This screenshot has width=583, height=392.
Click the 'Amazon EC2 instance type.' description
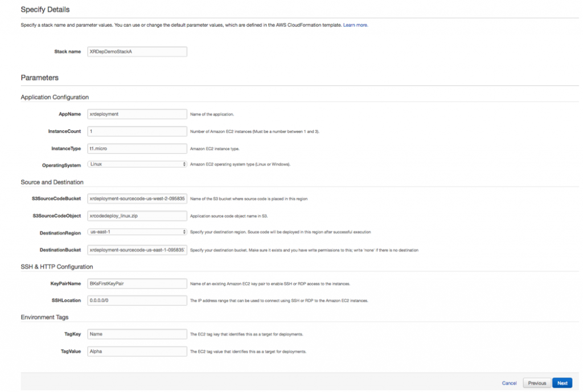pos(215,148)
